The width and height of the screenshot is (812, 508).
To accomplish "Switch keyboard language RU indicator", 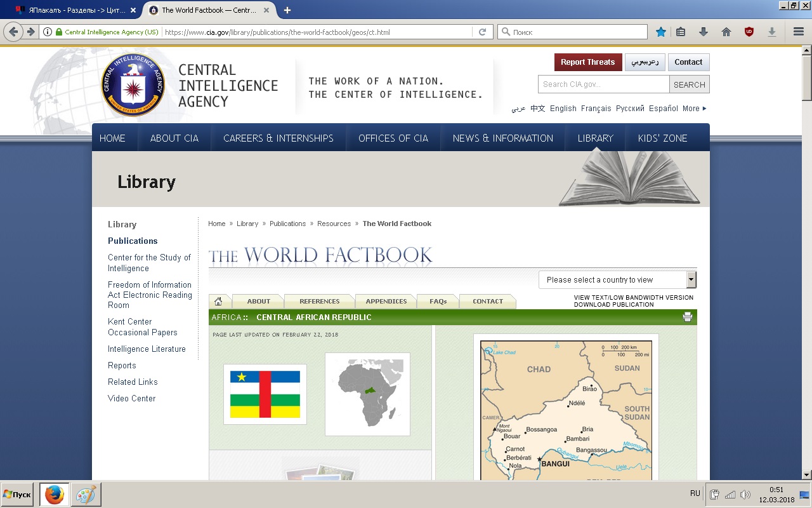I will click(695, 493).
